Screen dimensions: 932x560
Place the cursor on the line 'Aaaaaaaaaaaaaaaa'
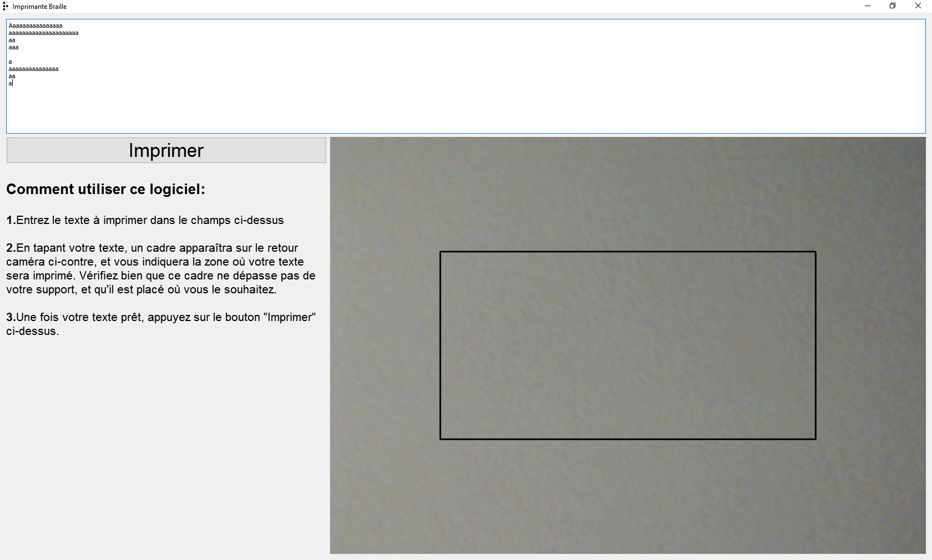pyautogui.click(x=35, y=26)
